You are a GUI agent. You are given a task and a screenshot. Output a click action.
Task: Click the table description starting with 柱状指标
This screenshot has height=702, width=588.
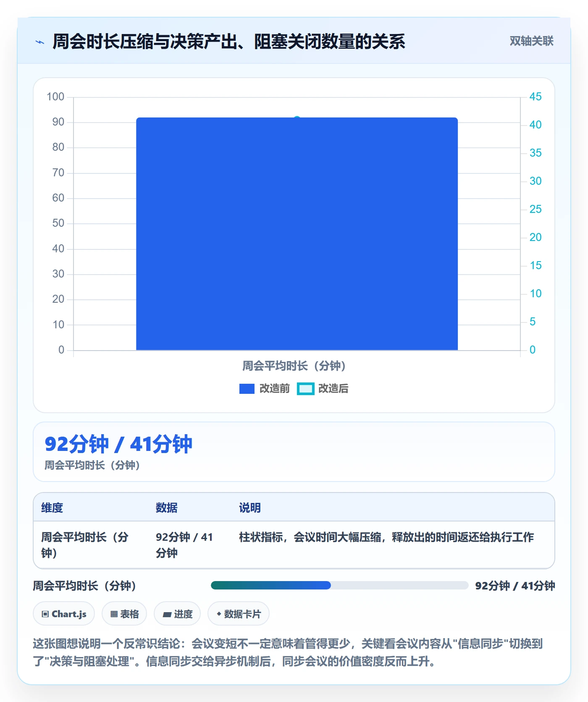coord(386,537)
